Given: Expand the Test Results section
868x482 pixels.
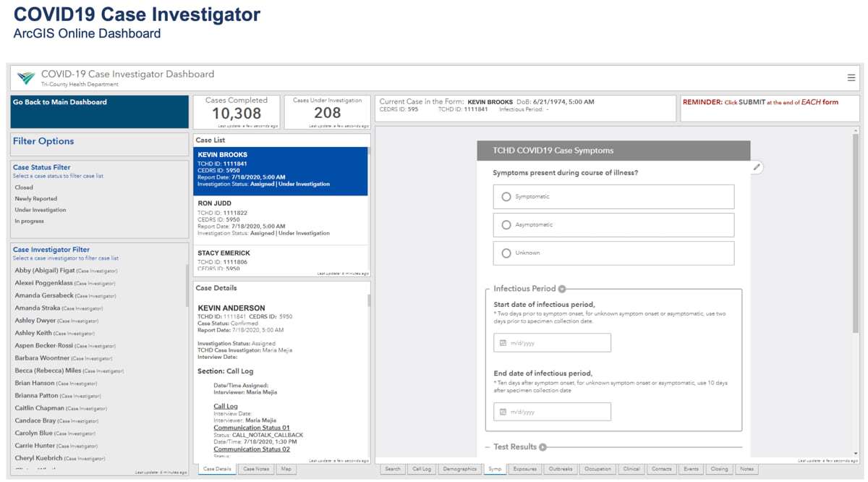Looking at the screenshot, I should 542,447.
